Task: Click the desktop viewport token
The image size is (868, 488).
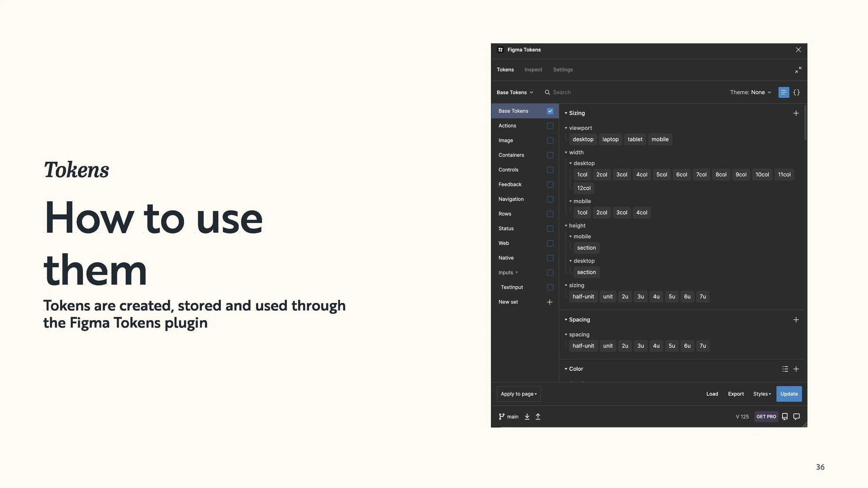Action: 583,139
